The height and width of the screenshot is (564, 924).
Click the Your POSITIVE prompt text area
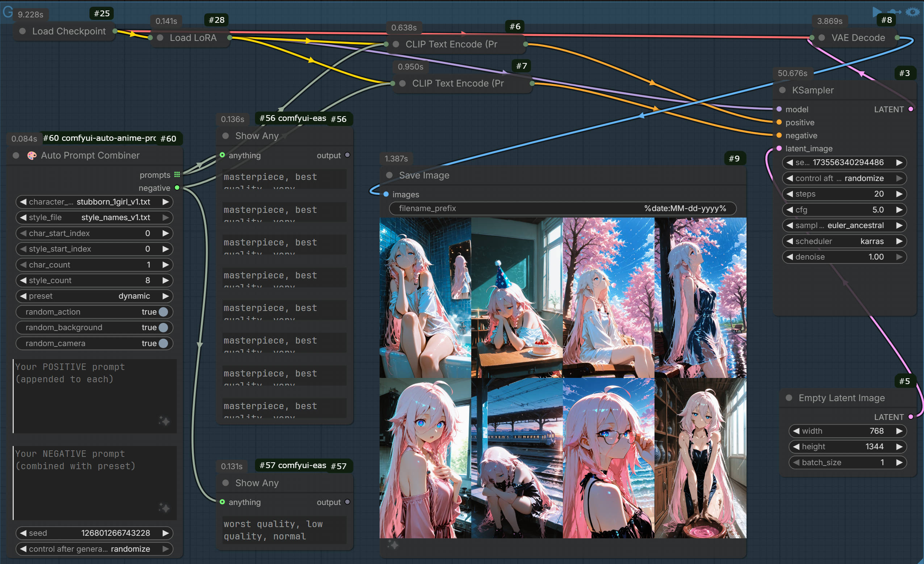pyautogui.click(x=95, y=396)
